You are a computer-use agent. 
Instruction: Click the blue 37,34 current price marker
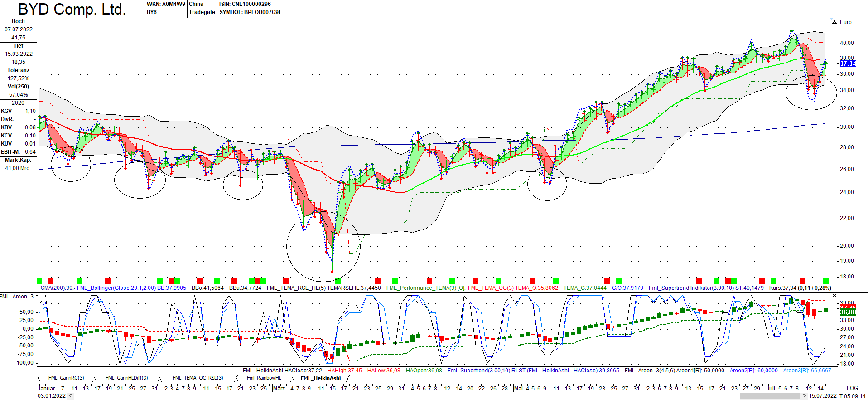(x=848, y=63)
